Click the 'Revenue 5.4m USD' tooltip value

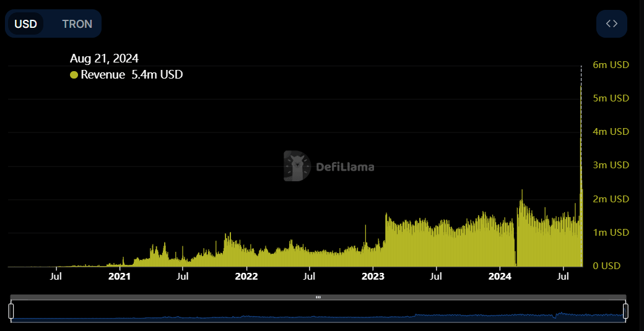click(x=131, y=75)
